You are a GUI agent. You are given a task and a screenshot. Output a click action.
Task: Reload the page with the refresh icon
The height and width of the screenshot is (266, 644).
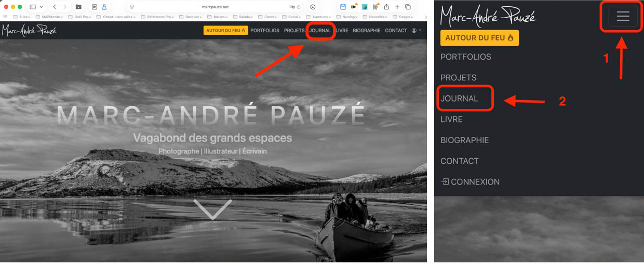tap(299, 7)
